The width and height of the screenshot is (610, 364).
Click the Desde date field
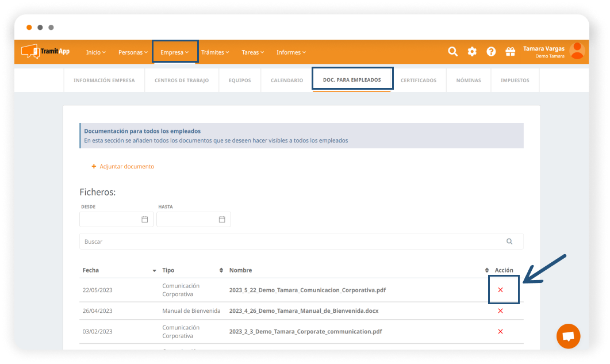(116, 220)
